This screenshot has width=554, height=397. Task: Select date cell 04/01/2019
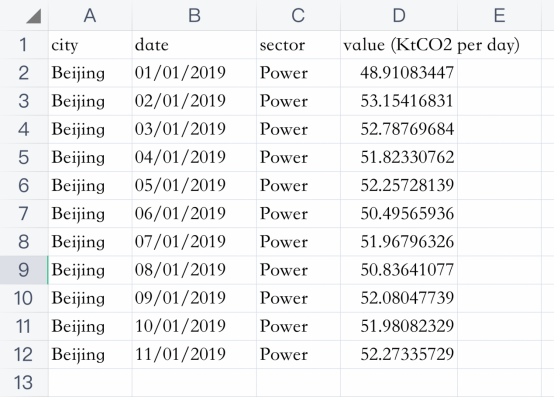pyautogui.click(x=194, y=158)
